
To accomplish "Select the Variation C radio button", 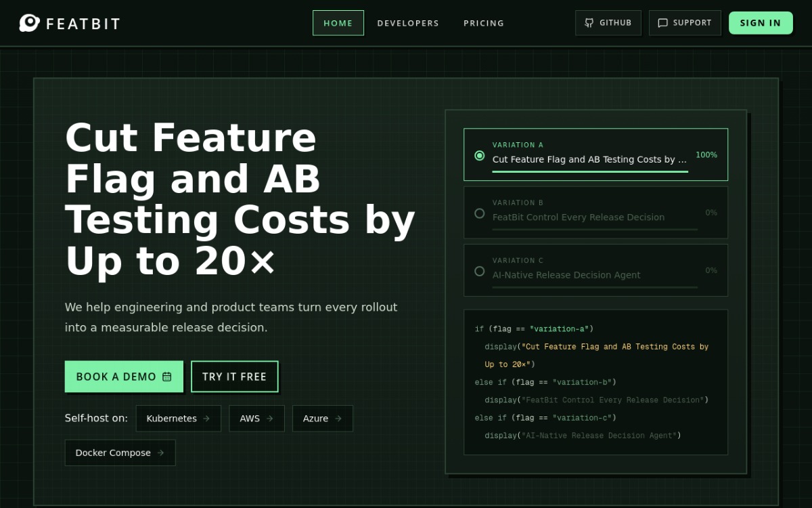I will pyautogui.click(x=480, y=271).
